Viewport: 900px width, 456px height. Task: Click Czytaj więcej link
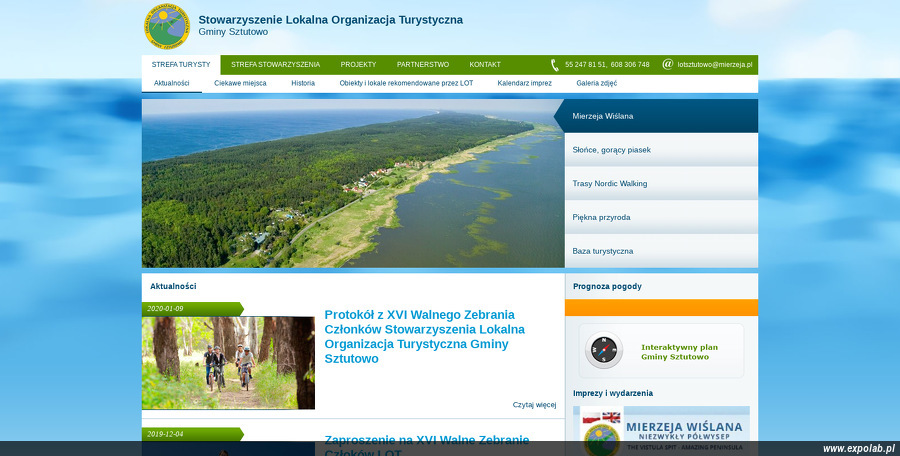(534, 405)
